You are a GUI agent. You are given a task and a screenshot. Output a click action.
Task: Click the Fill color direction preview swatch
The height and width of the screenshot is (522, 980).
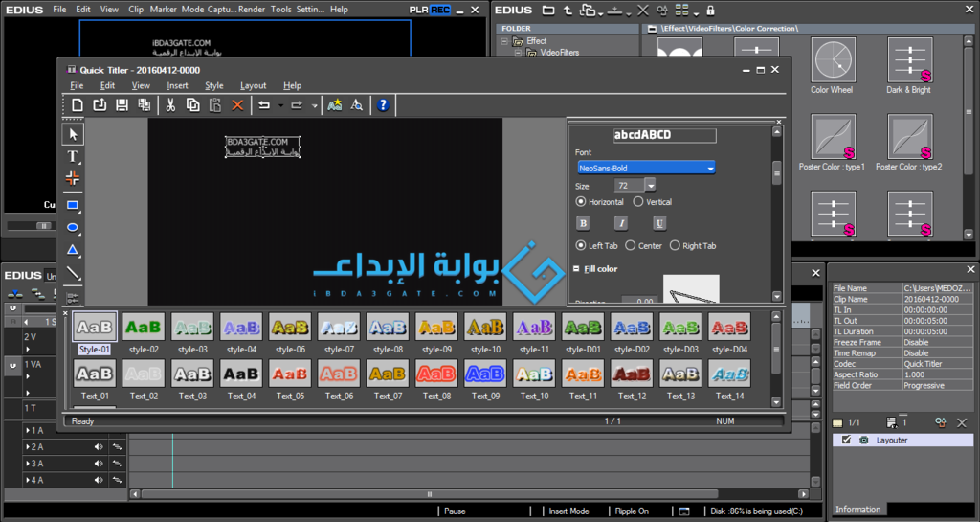point(691,288)
